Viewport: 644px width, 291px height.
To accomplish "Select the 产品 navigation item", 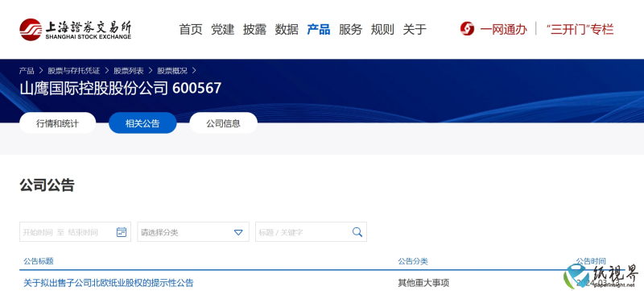I will (x=319, y=30).
